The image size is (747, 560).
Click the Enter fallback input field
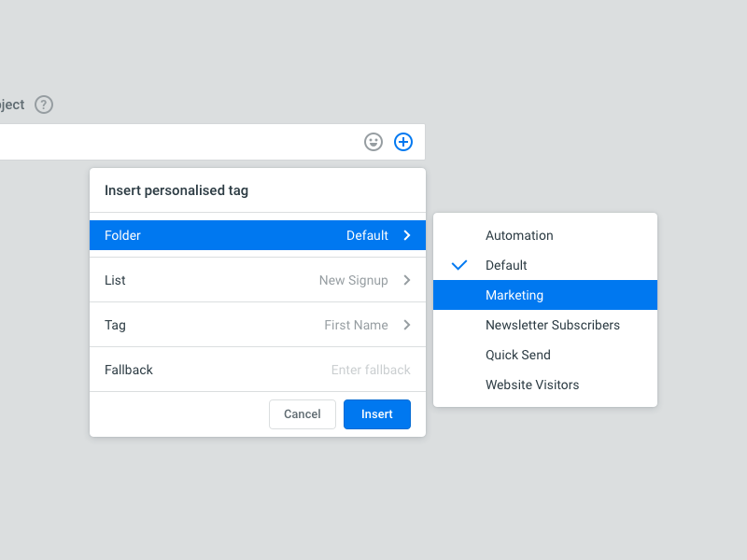tap(370, 370)
